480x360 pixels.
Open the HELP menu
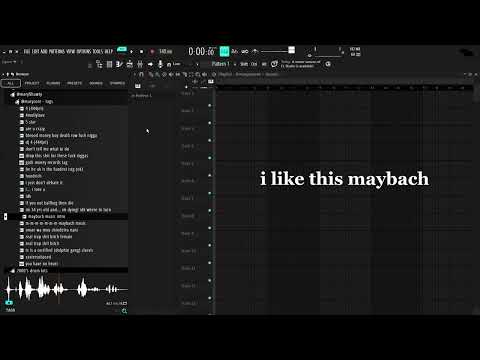(x=109, y=52)
